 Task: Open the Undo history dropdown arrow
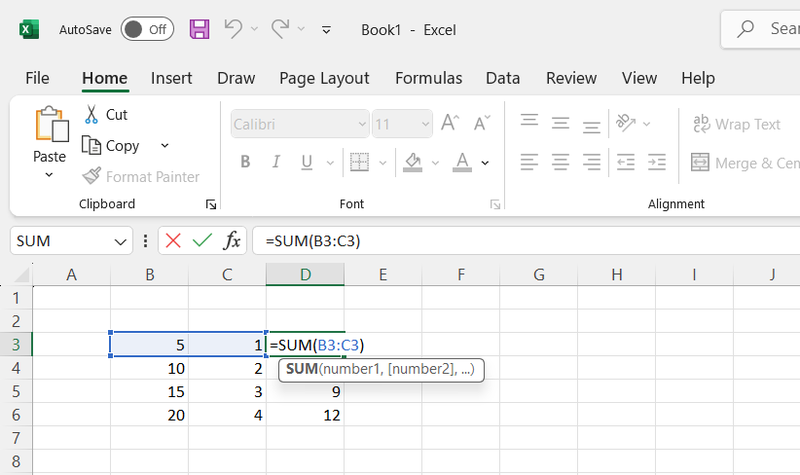point(254,29)
